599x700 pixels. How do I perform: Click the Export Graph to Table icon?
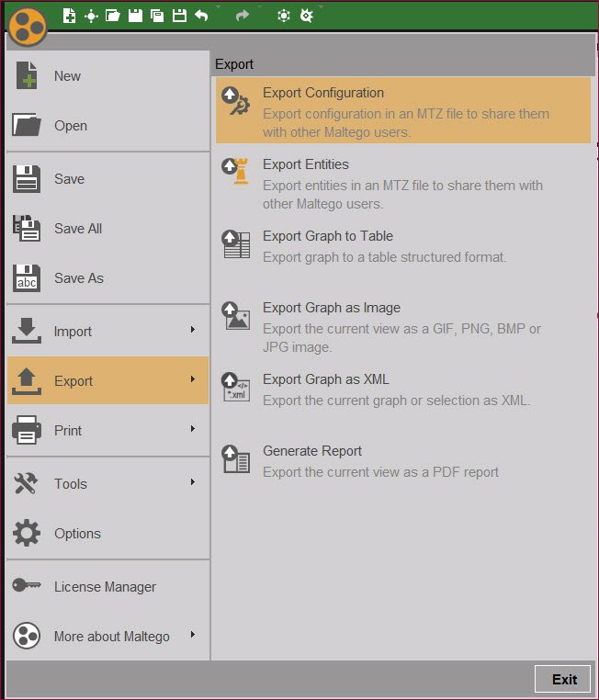(x=236, y=244)
